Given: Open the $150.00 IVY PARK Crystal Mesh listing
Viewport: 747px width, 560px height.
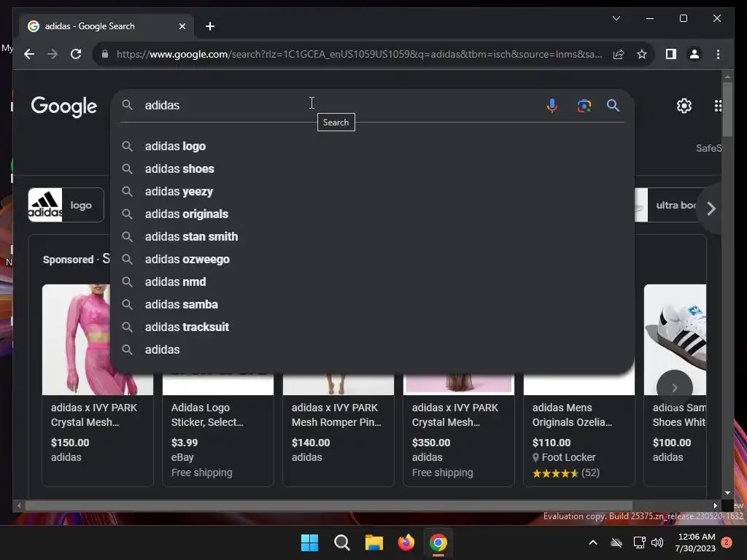Looking at the screenshot, I should pos(98,432).
